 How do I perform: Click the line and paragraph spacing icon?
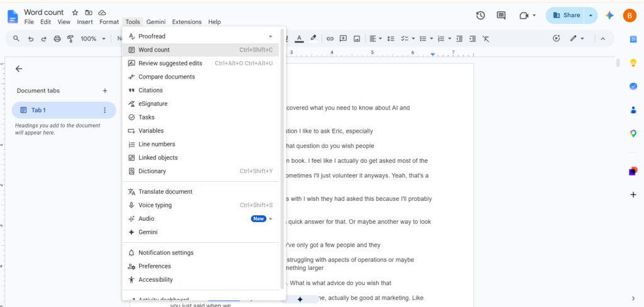[391, 38]
